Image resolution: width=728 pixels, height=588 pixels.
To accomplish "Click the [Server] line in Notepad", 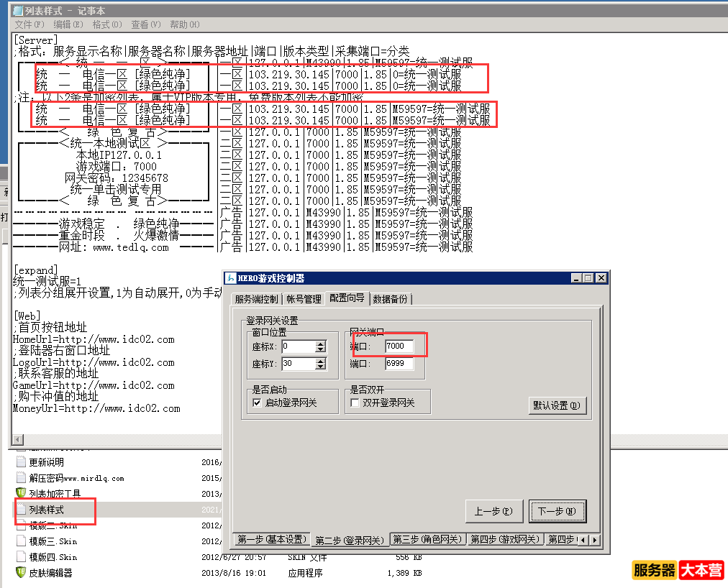I will point(36,40).
